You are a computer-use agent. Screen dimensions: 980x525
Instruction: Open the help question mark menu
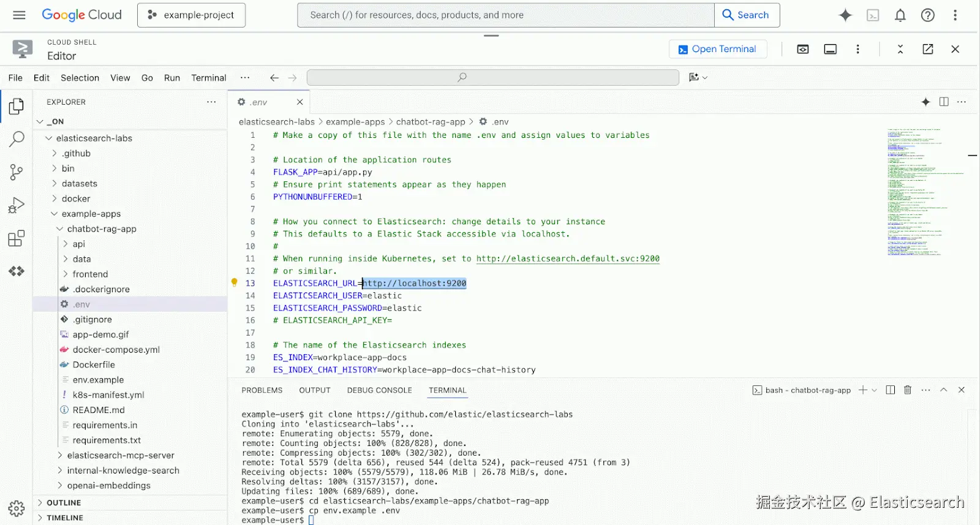tap(928, 15)
